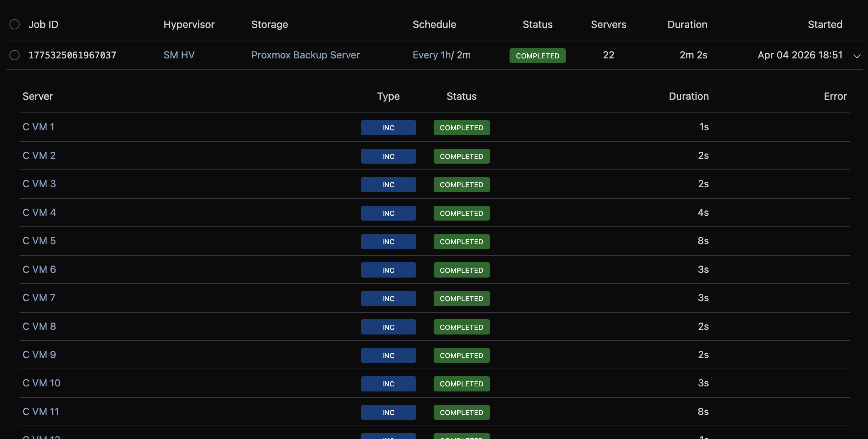Click nested Duration column header

[x=688, y=96]
